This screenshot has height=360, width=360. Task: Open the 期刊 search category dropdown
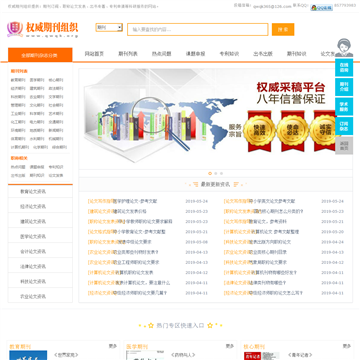(x=109, y=28)
